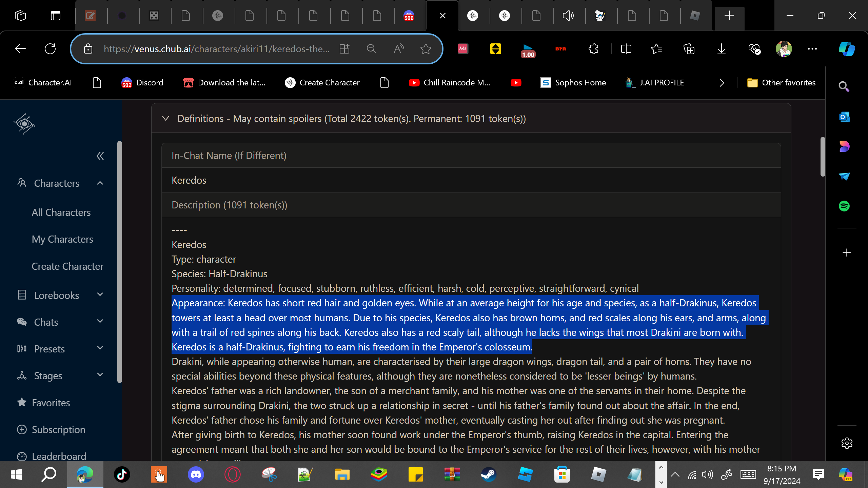Click the Copilot icon in browser toolbar
Image resolution: width=868 pixels, height=488 pixels.
coord(846,49)
